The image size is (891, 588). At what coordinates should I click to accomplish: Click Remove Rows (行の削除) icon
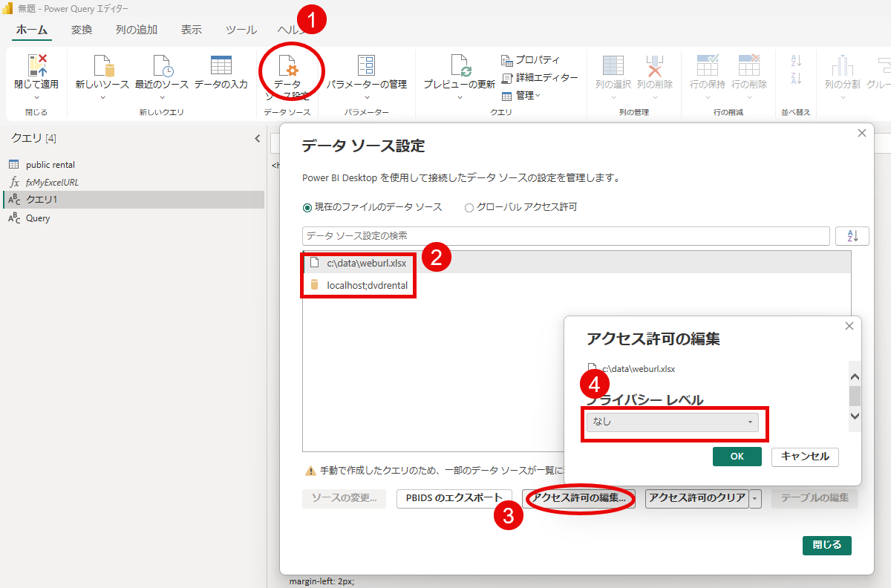tap(748, 65)
